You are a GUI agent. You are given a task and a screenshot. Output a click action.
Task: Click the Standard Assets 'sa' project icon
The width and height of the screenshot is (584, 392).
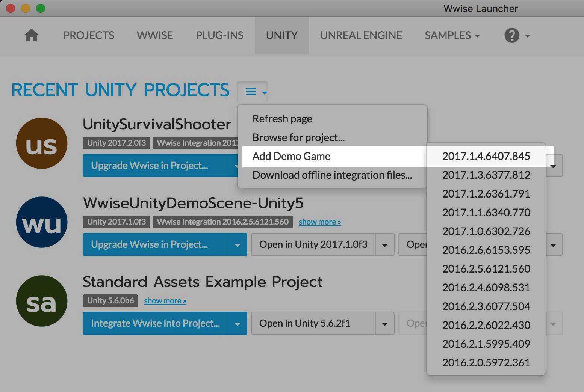(42, 301)
